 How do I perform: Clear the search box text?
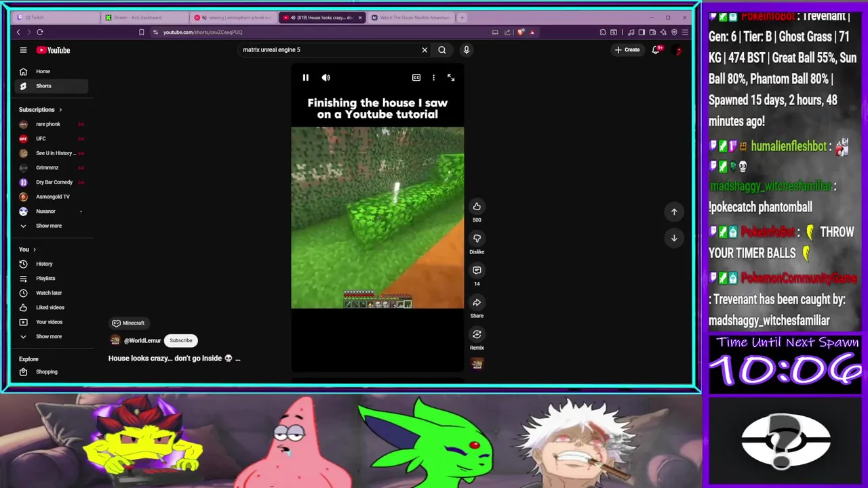(425, 49)
